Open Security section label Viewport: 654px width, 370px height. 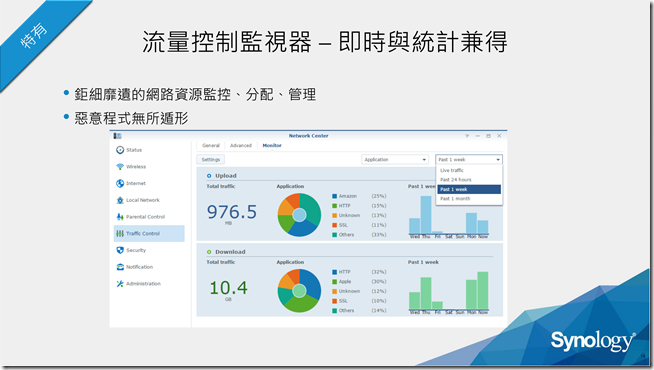136,250
